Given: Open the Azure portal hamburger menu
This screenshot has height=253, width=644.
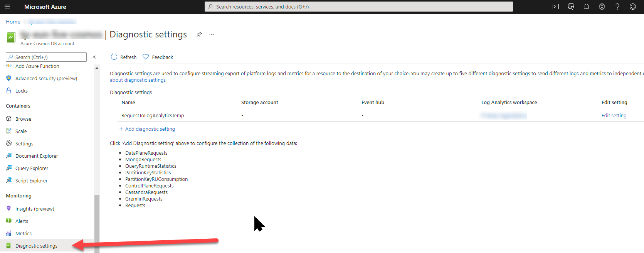Looking at the screenshot, I should [7, 7].
